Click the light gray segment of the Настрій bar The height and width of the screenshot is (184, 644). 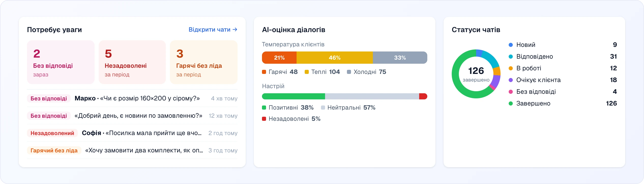[372, 96]
